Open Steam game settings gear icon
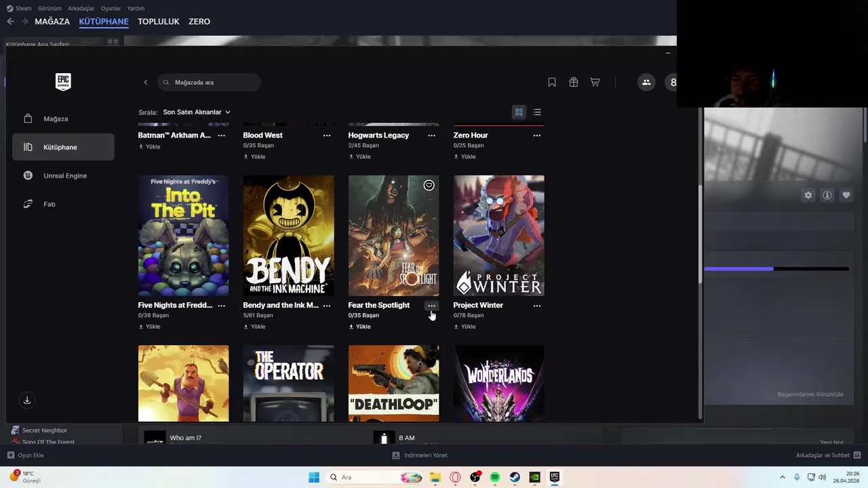This screenshot has width=868, height=488. (808, 195)
